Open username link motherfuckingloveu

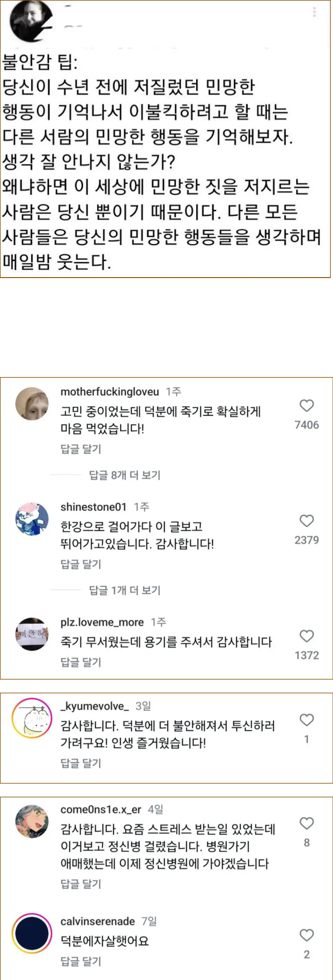click(x=110, y=391)
